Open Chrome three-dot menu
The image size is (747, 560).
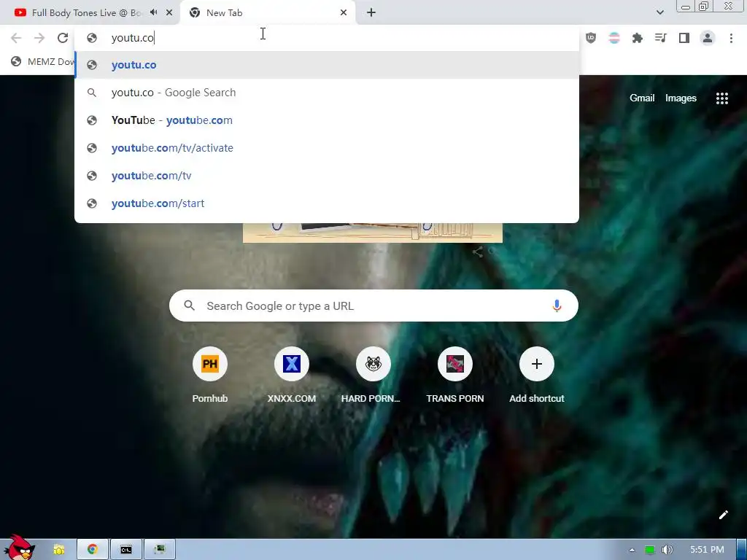click(x=731, y=38)
